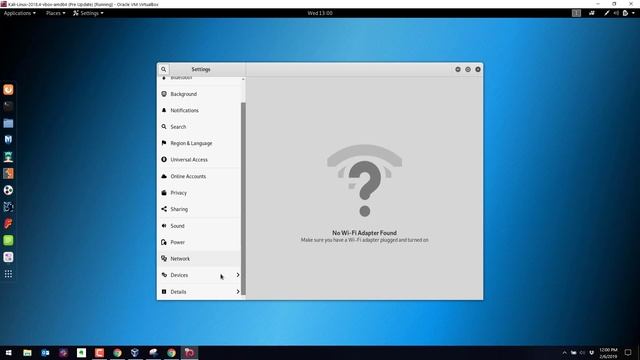Viewport: 640px width, 360px height.
Task: Open the Places menu
Action: (56, 13)
